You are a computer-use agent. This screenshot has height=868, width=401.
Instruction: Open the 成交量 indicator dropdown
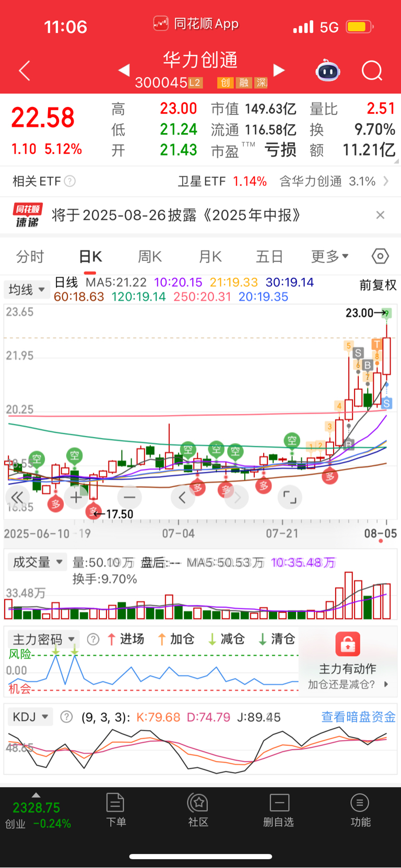click(37, 562)
